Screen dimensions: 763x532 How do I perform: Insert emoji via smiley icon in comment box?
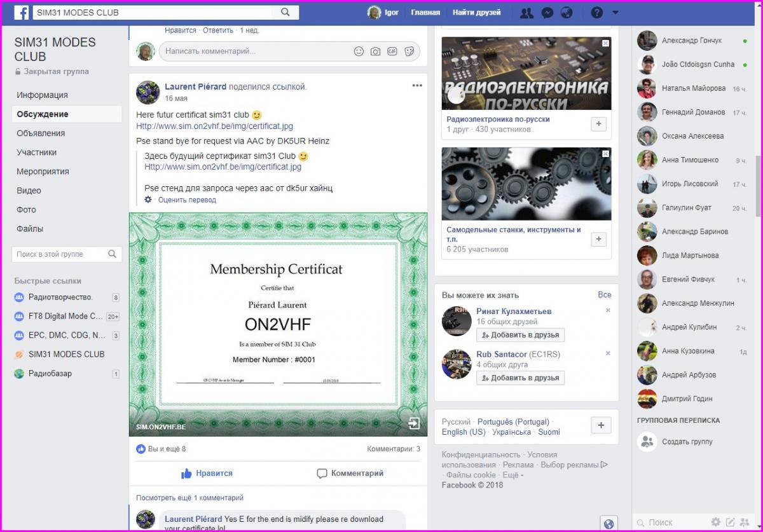(x=359, y=51)
